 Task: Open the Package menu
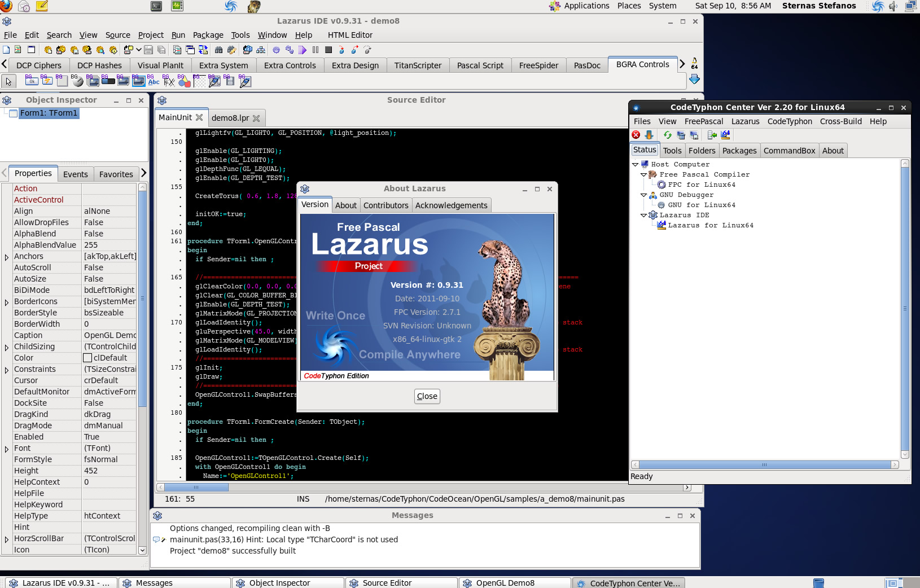(x=208, y=35)
